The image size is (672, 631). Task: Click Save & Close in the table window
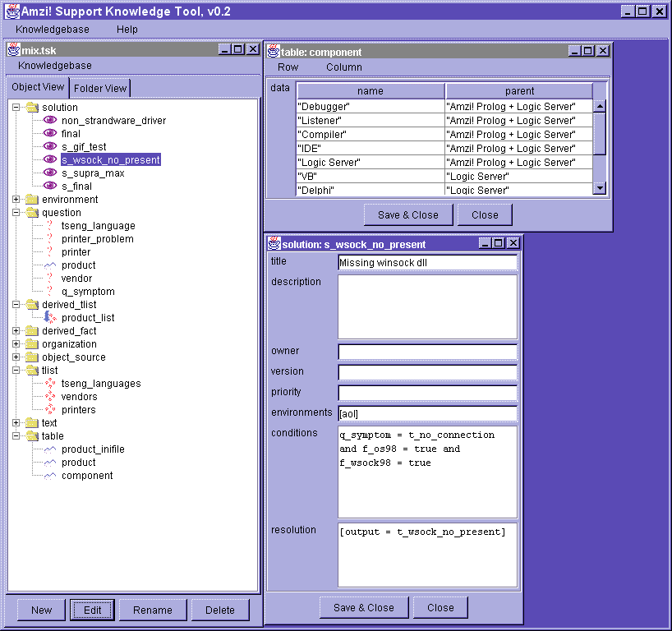(408, 214)
